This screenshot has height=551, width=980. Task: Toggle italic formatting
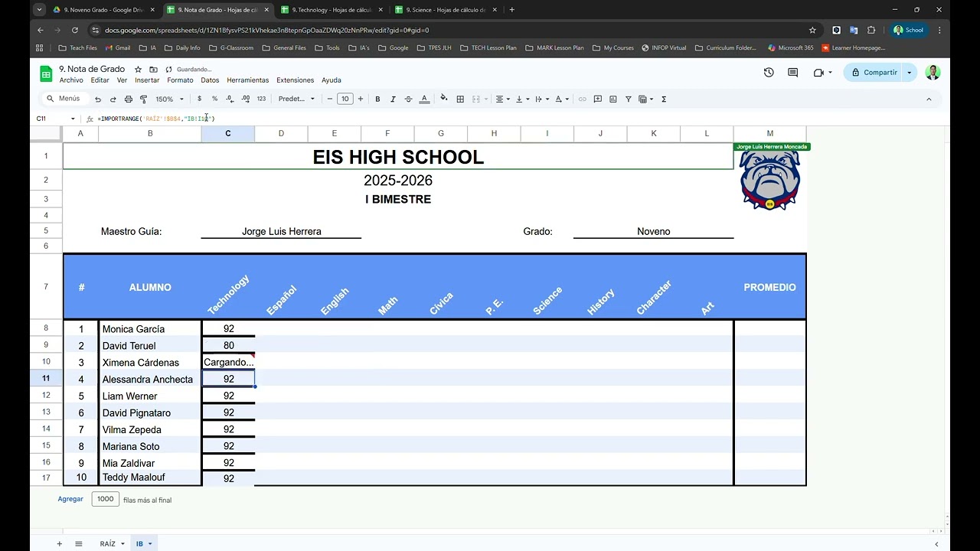[x=393, y=99]
